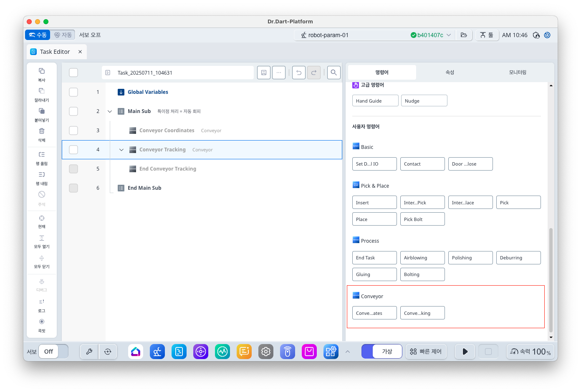This screenshot has height=392, width=581.
Task: Click the log (로그) icon in sidebar
Action: [x=42, y=302]
